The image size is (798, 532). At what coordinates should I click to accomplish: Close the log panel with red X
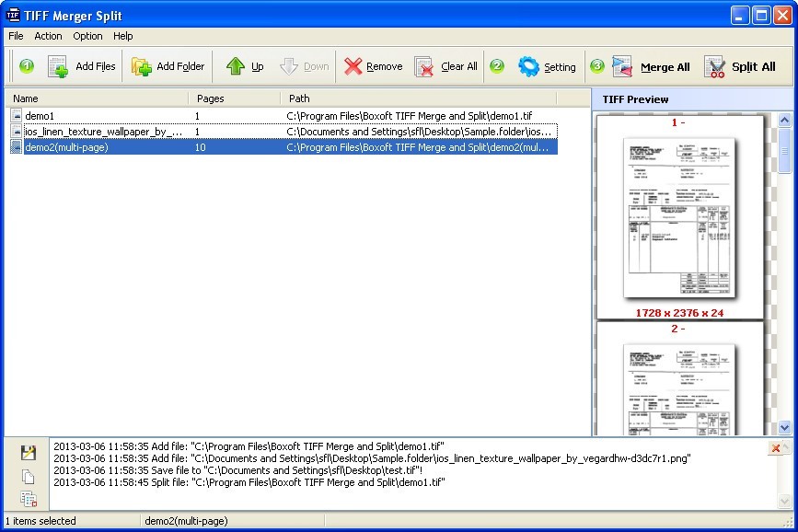pos(776,448)
